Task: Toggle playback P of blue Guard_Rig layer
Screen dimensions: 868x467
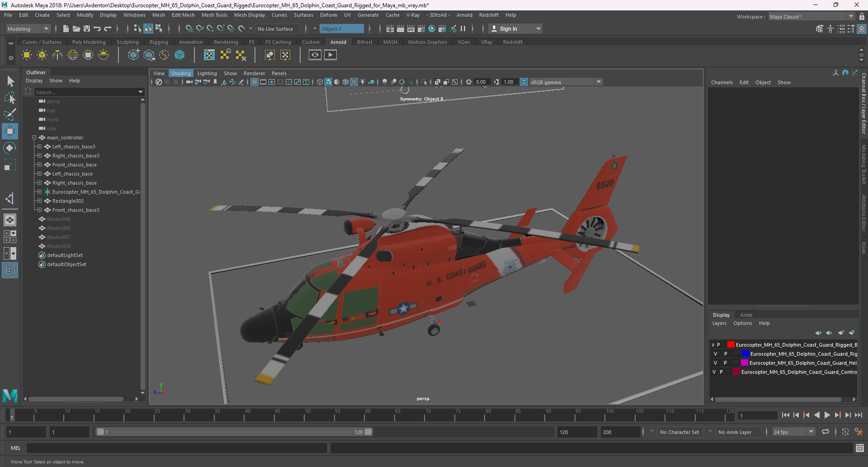Action: (x=726, y=354)
